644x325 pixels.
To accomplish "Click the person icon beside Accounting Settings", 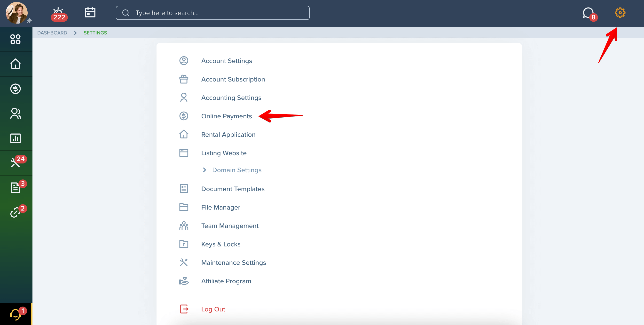I will (184, 97).
